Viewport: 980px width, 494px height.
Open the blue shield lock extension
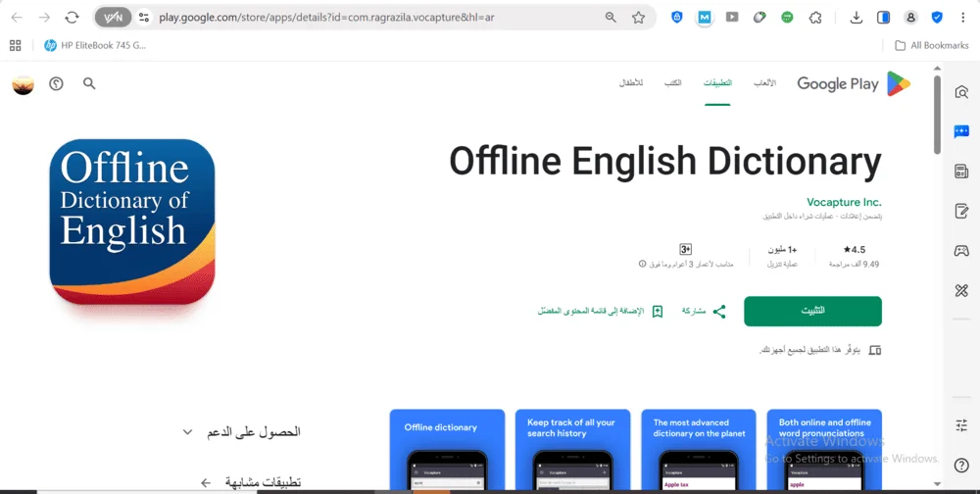pos(677,18)
